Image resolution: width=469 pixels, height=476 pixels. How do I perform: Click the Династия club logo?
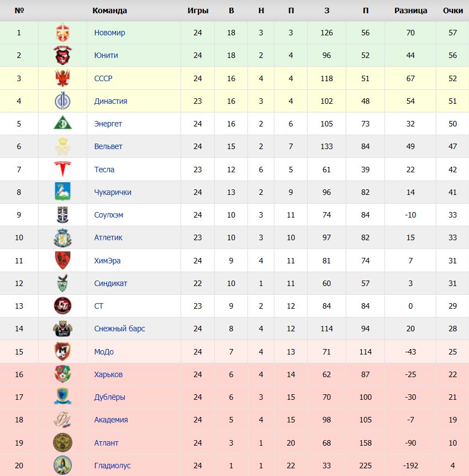click(62, 101)
